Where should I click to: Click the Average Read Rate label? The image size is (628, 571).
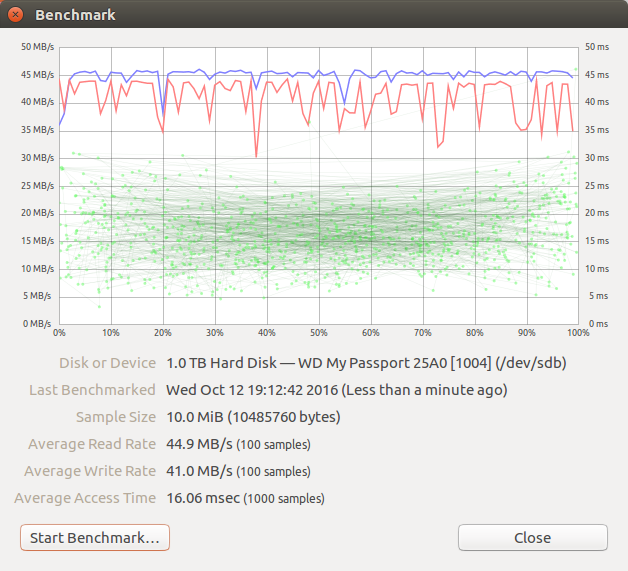pos(92,444)
